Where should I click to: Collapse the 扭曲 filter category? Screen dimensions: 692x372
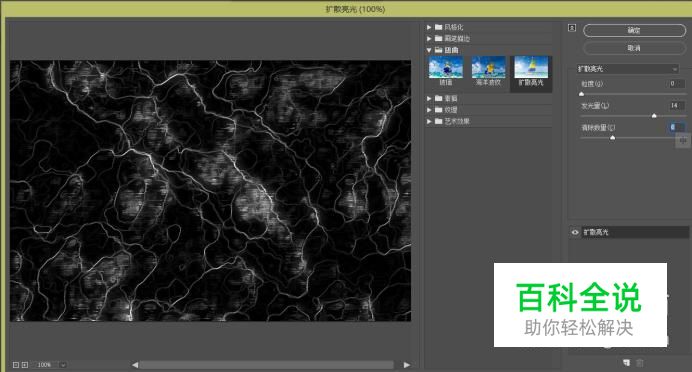point(429,50)
